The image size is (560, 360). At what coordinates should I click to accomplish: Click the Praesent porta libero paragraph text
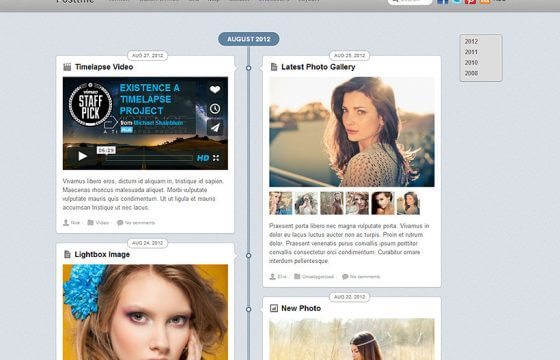coord(349,243)
